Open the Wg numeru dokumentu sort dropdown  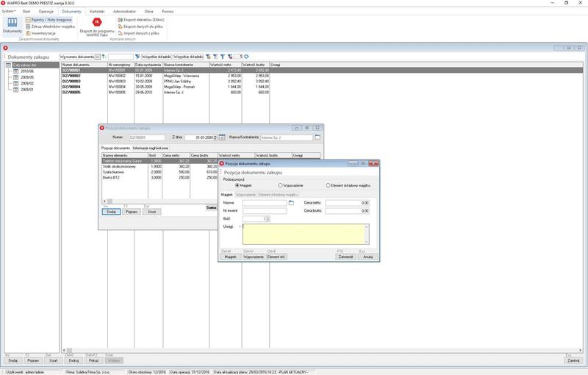[x=98, y=57]
